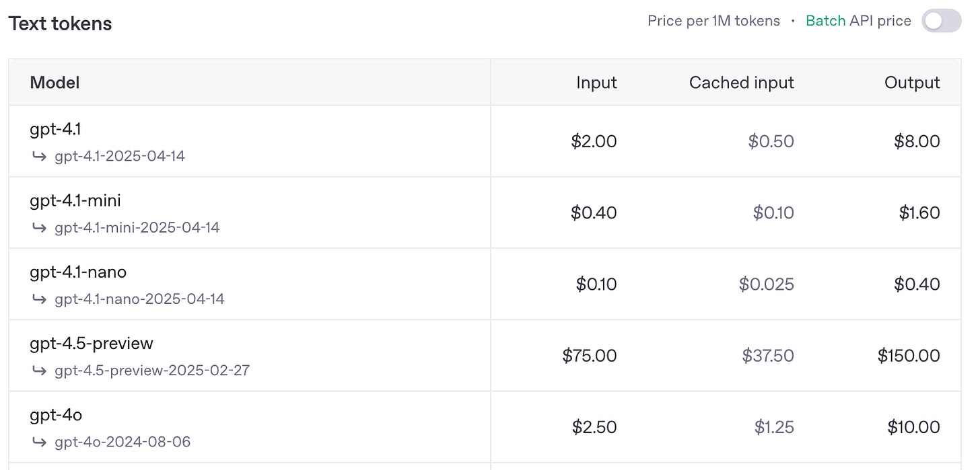Screen dimensions: 980x470
Task: Toggle the Batch API price switch
Action: [941, 22]
